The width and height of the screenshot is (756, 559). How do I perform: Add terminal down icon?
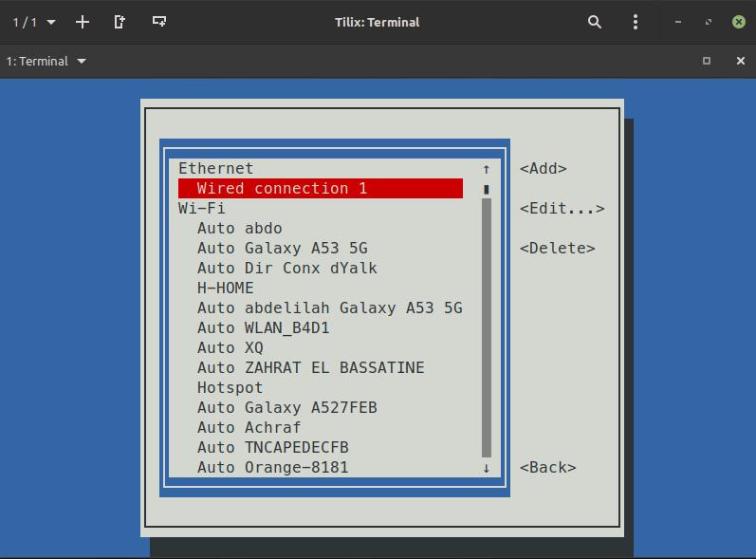click(159, 22)
